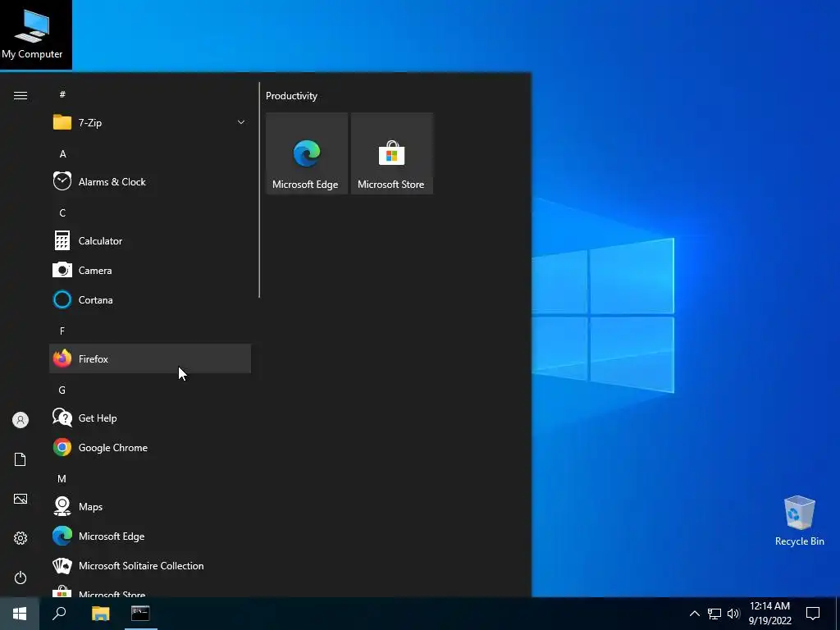Jump via the letter G header
This screenshot has width=840, height=630.
pyautogui.click(x=62, y=390)
